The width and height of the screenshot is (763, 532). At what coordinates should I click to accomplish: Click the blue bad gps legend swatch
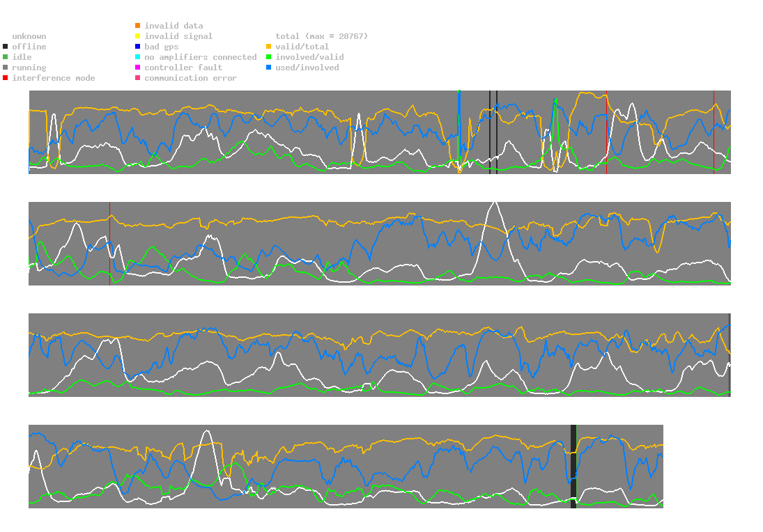[139, 47]
